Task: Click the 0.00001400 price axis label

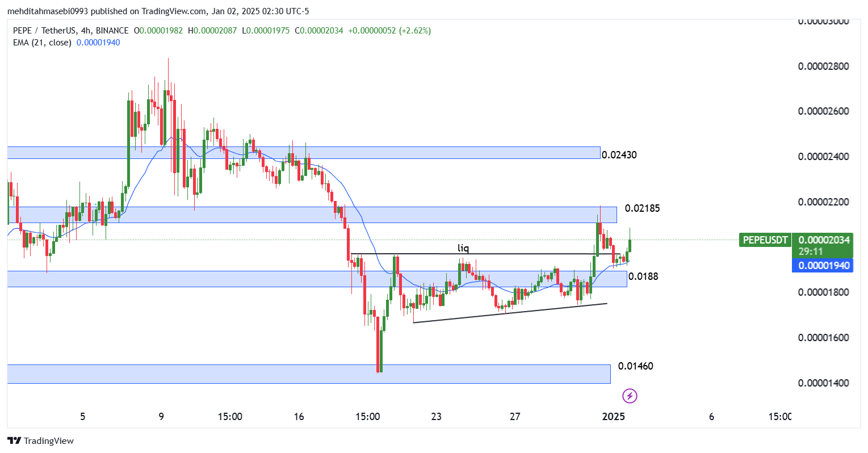Action: pos(824,383)
